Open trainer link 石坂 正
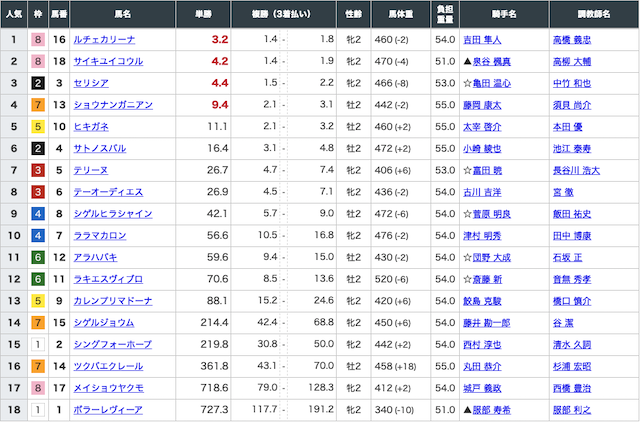The width and height of the screenshot is (640, 422). click(568, 258)
